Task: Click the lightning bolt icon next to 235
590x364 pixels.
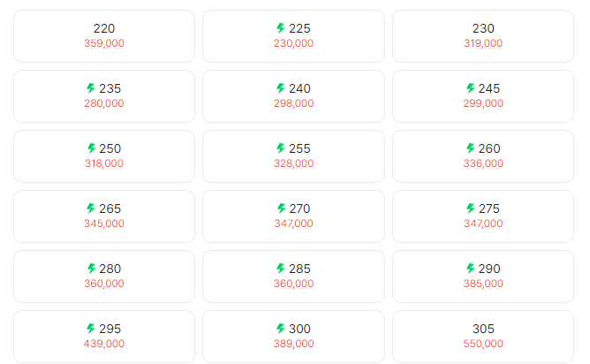Action: (91, 88)
